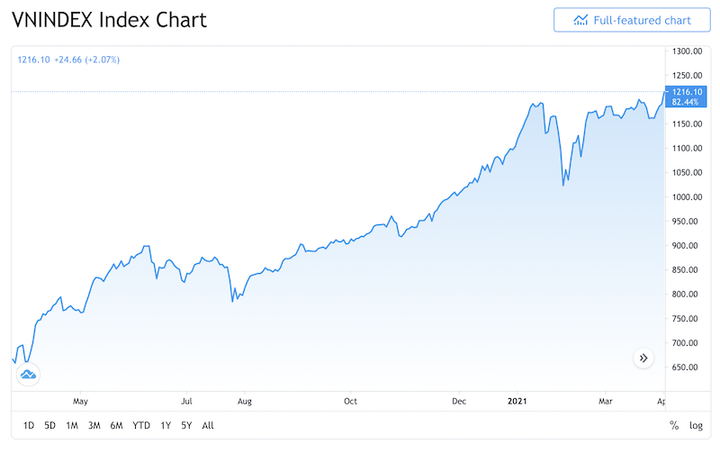The image size is (720, 455).
Task: Click the scroll-to-latest double arrow icon
Action: tap(643, 357)
